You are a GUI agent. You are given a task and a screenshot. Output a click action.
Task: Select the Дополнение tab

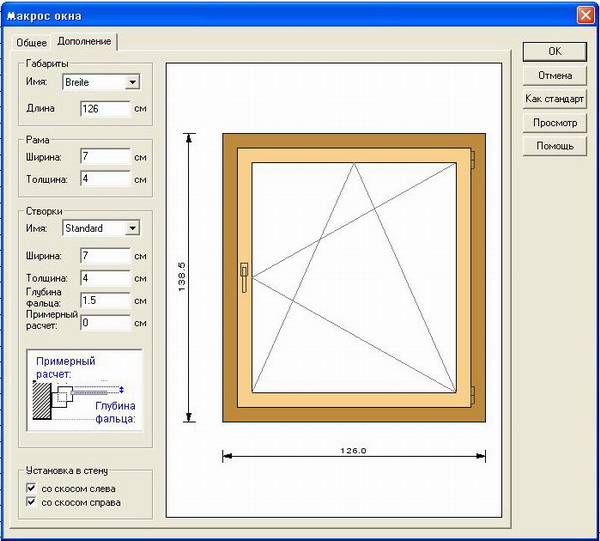pos(86,42)
